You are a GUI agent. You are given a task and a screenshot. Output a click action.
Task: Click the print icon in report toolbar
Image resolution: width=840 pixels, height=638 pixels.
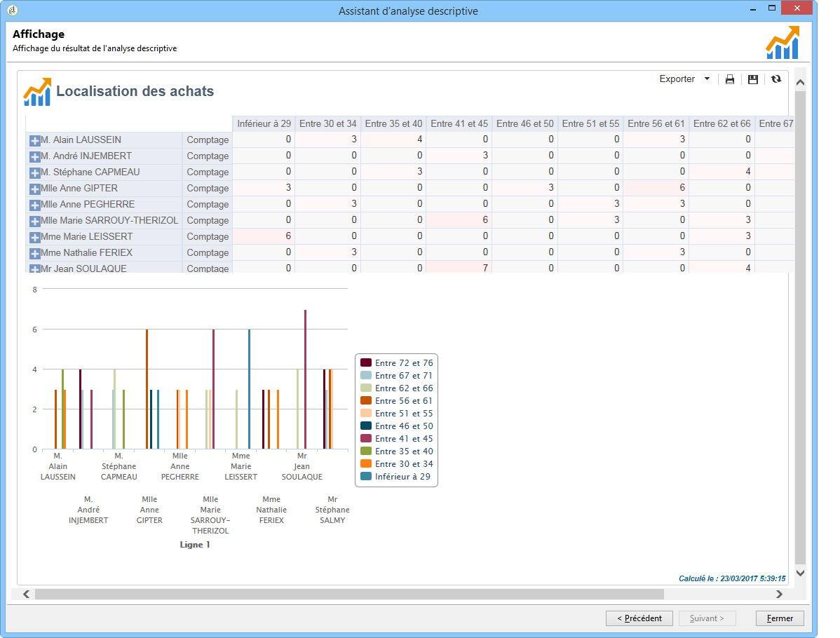pyautogui.click(x=730, y=80)
